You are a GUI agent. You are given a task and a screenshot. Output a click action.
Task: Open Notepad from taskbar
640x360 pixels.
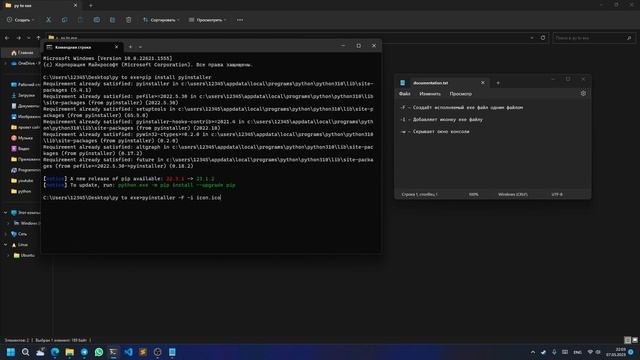pos(172,352)
